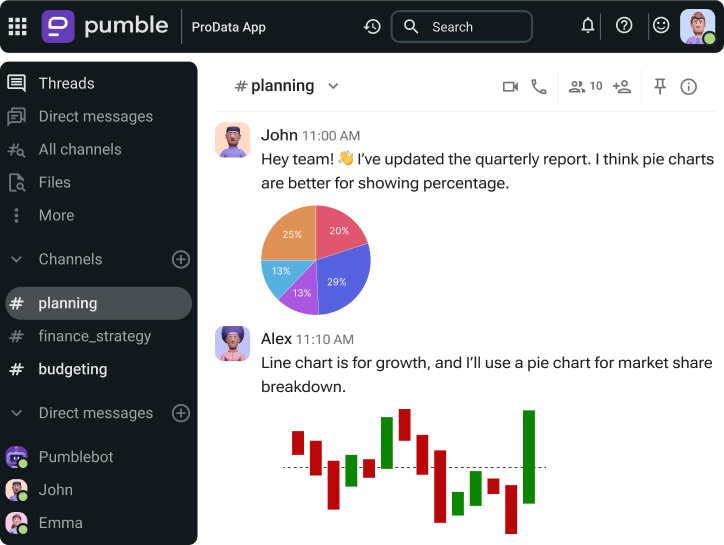
Task: Open notifications bell
Action: 587,25
